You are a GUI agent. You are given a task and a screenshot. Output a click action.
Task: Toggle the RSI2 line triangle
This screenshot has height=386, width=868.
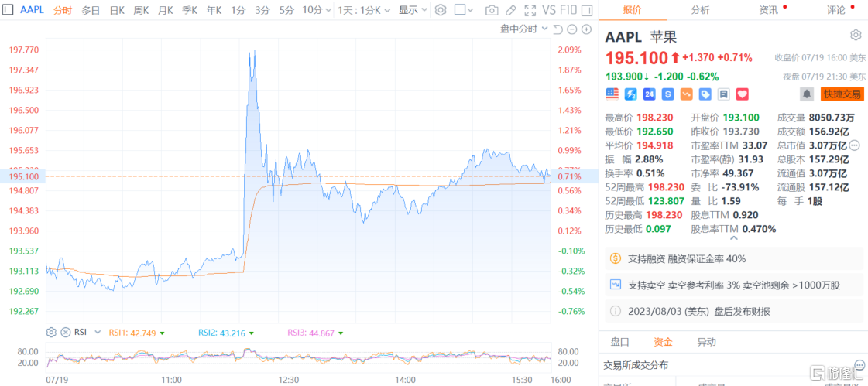pyautogui.click(x=252, y=333)
